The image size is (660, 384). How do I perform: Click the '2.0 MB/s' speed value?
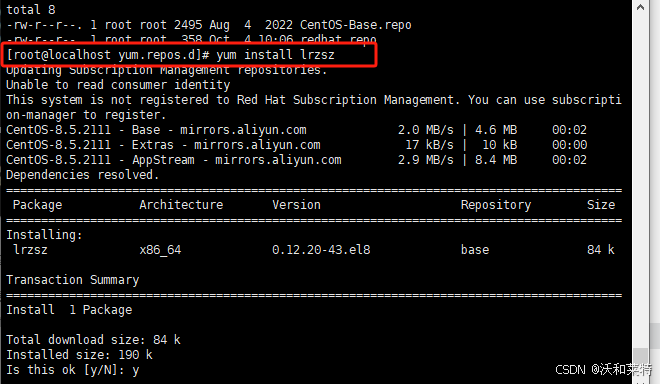(426, 130)
